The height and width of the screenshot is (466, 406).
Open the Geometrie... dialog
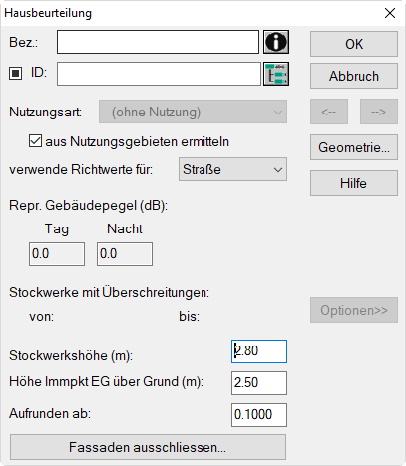354,147
